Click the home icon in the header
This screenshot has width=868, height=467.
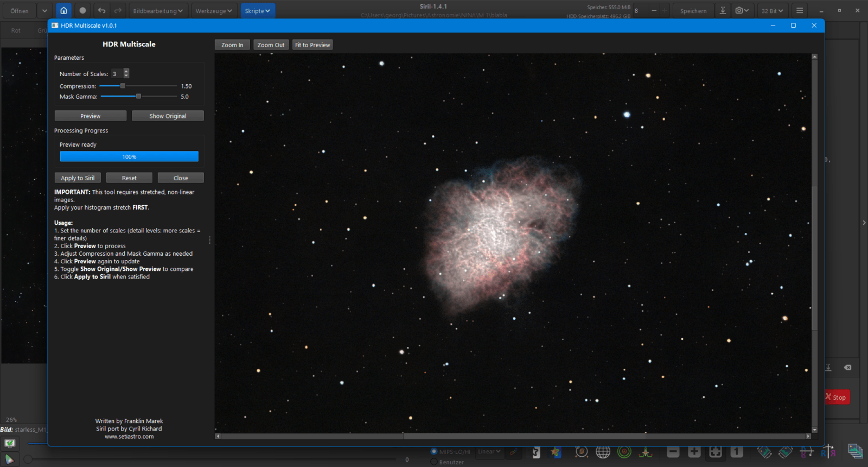63,10
